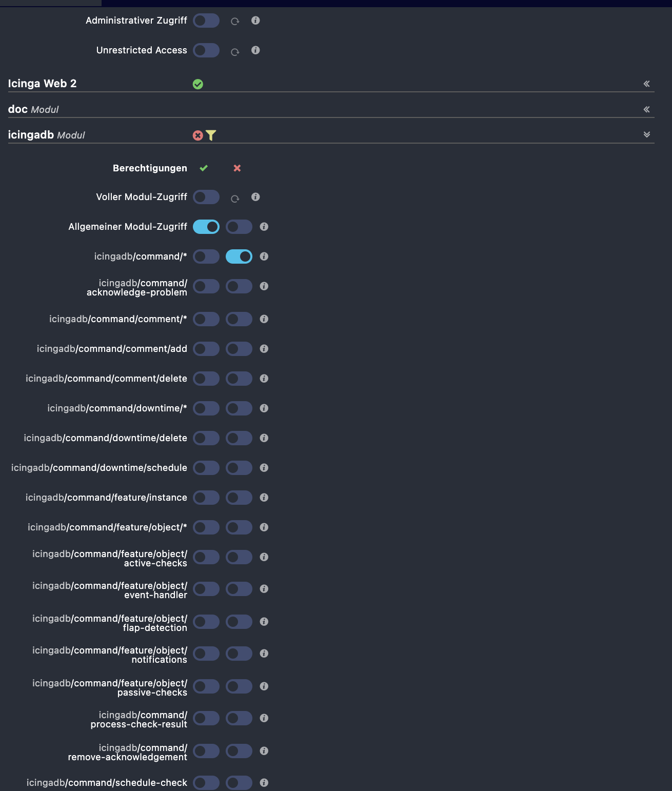Click the green checkmark in the Berechtigungen header

point(204,168)
